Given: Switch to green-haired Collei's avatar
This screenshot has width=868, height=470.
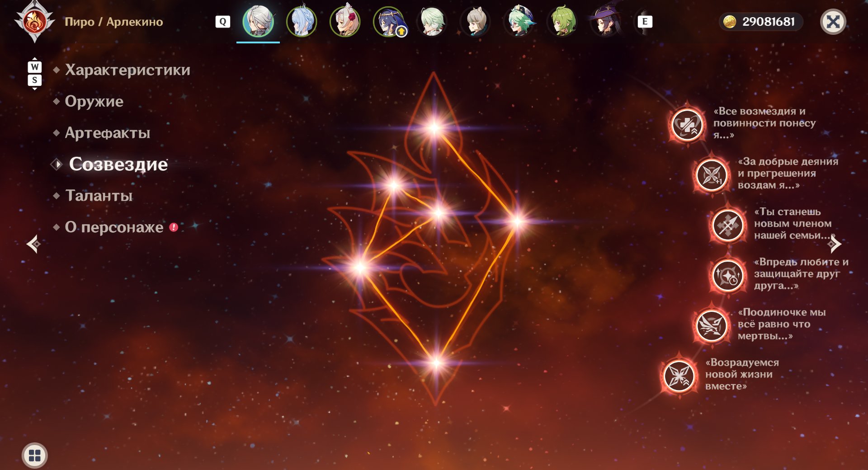Looking at the screenshot, I should pyautogui.click(x=562, y=21).
